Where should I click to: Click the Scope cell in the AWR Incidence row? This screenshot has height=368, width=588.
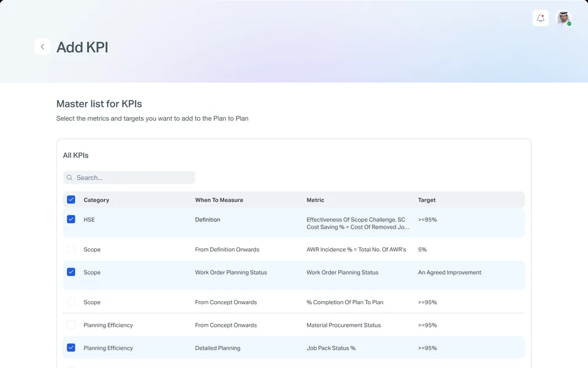click(92, 250)
